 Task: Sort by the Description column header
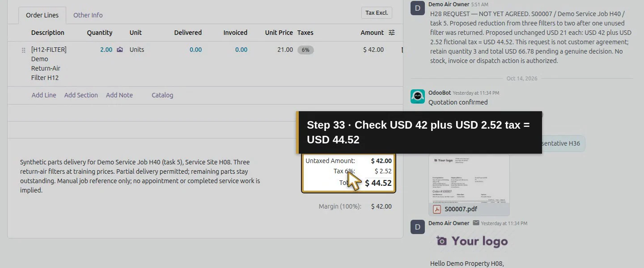pyautogui.click(x=48, y=33)
